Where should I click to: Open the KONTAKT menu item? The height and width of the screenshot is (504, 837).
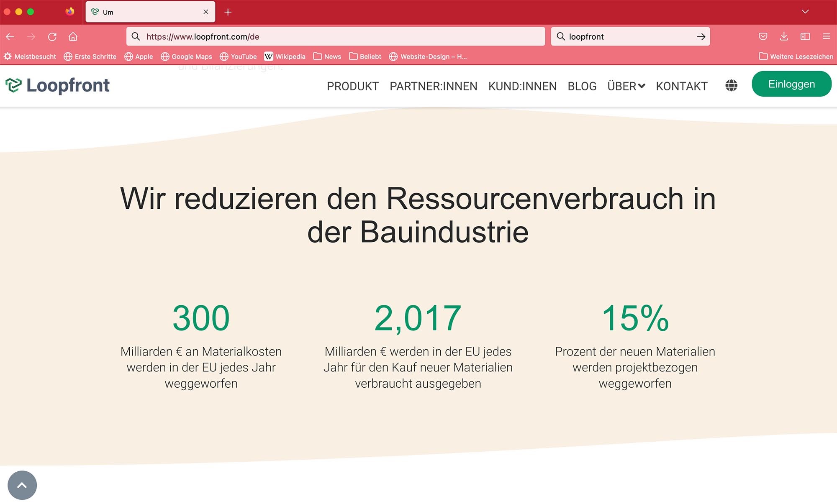(682, 86)
